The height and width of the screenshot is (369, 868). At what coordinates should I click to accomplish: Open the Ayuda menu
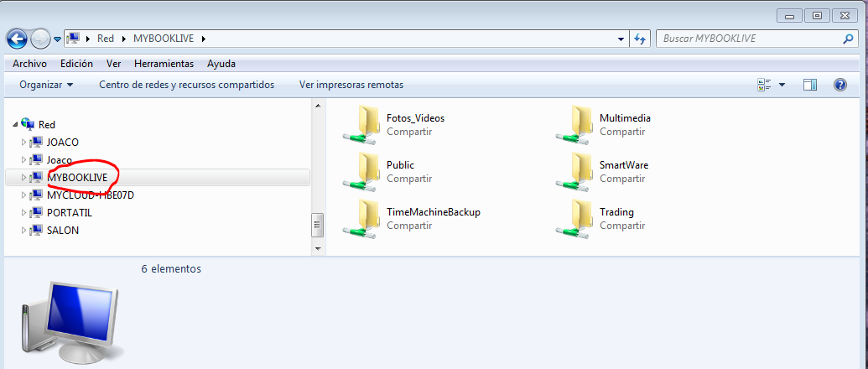click(221, 64)
